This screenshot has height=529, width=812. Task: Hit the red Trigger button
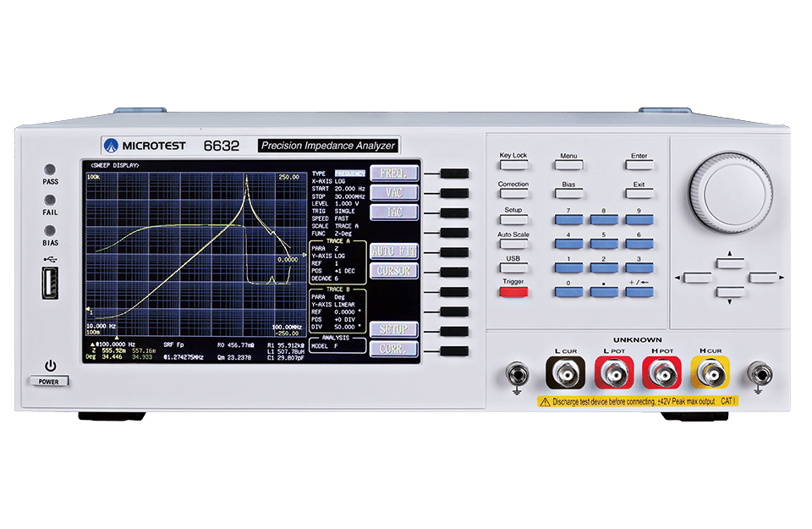click(513, 292)
